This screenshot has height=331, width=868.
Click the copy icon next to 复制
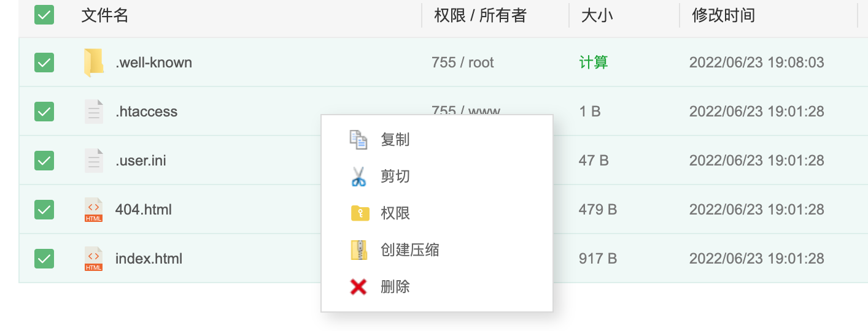click(x=358, y=140)
